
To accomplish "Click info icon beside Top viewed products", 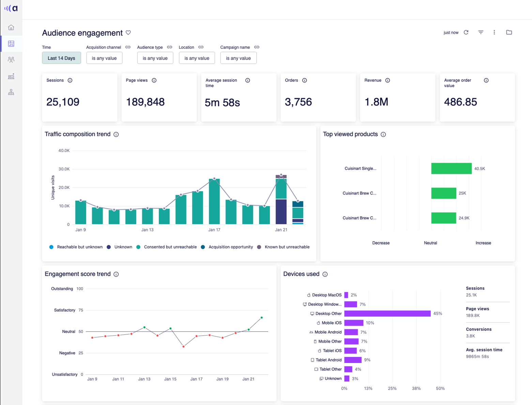I will (x=383, y=134).
